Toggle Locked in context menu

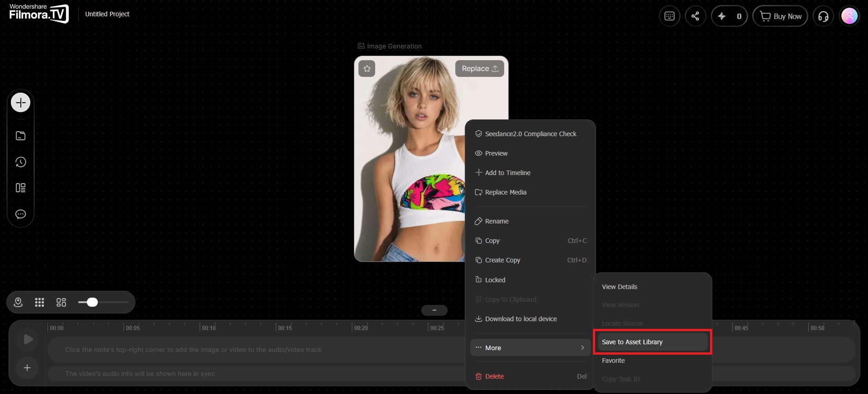click(530, 280)
